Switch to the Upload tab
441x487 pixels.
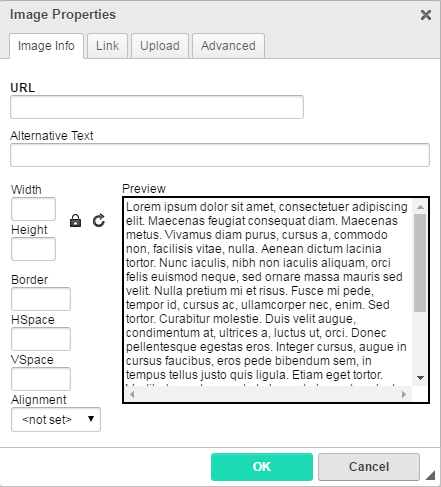(x=160, y=46)
